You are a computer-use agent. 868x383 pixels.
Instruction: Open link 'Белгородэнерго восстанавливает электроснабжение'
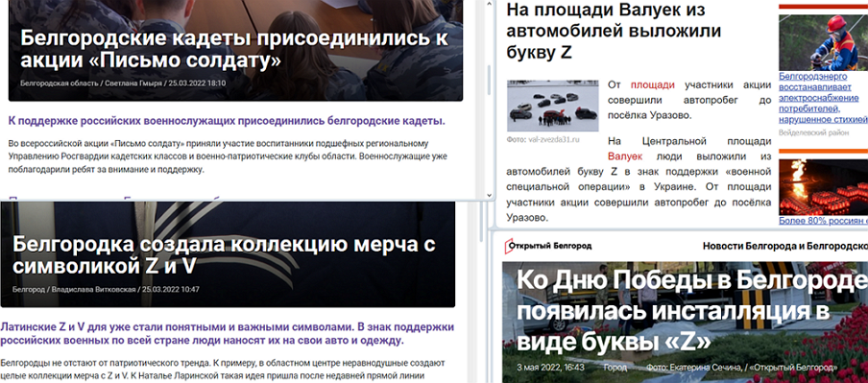coord(823,98)
